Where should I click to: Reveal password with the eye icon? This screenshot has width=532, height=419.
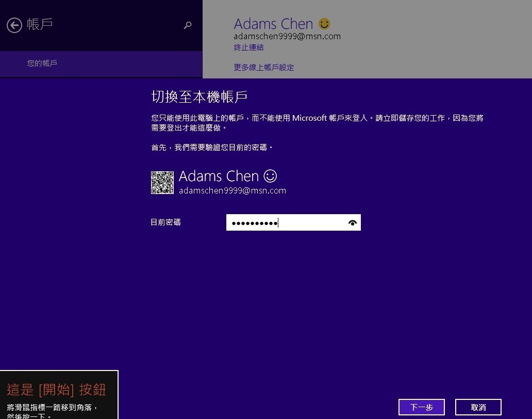pos(353,223)
